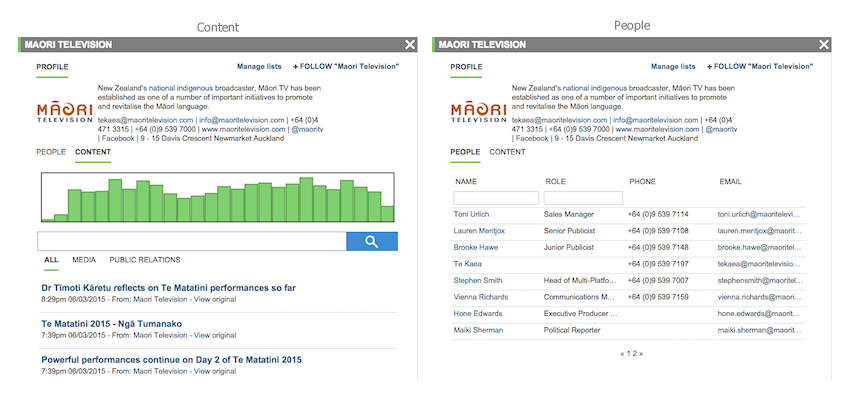Open Stephen Smith contact
850x400 pixels.
click(478, 281)
